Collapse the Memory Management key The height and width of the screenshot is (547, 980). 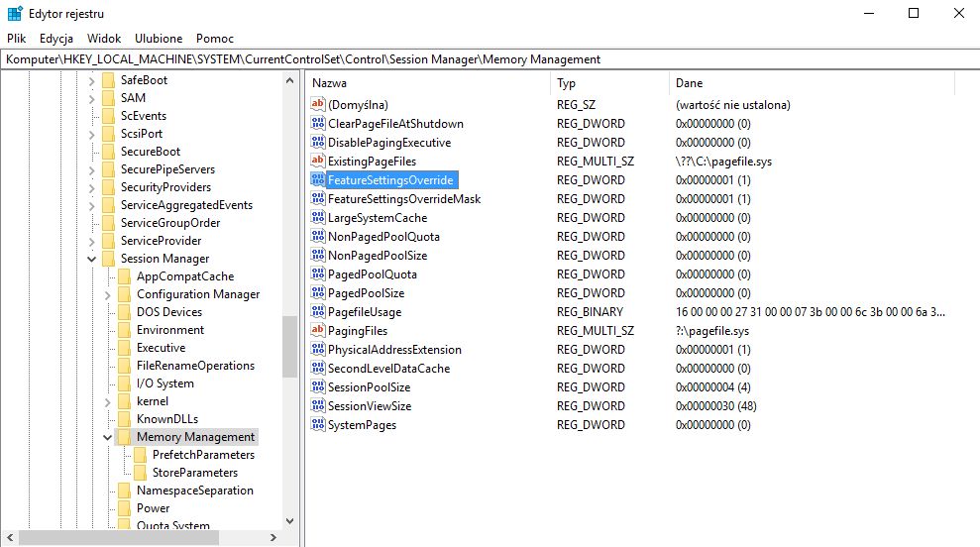coord(107,437)
